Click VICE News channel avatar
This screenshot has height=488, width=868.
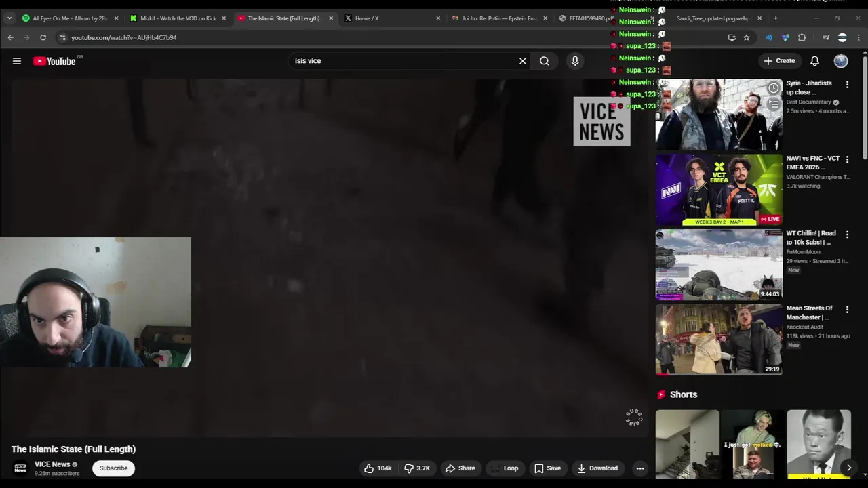pyautogui.click(x=20, y=468)
